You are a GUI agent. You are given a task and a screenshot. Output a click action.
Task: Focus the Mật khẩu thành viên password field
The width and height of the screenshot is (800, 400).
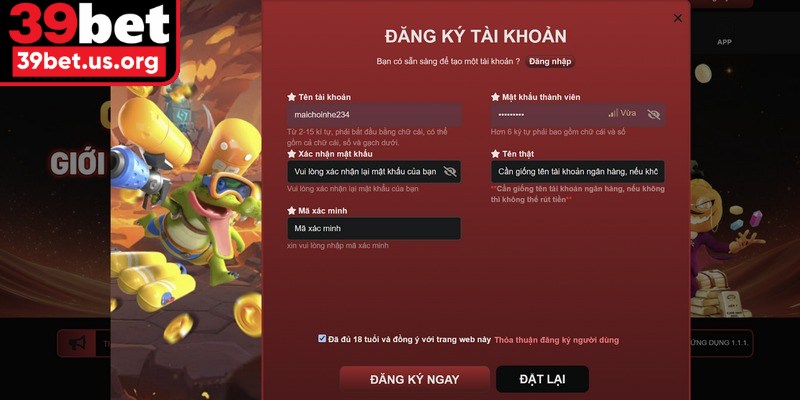click(578, 114)
